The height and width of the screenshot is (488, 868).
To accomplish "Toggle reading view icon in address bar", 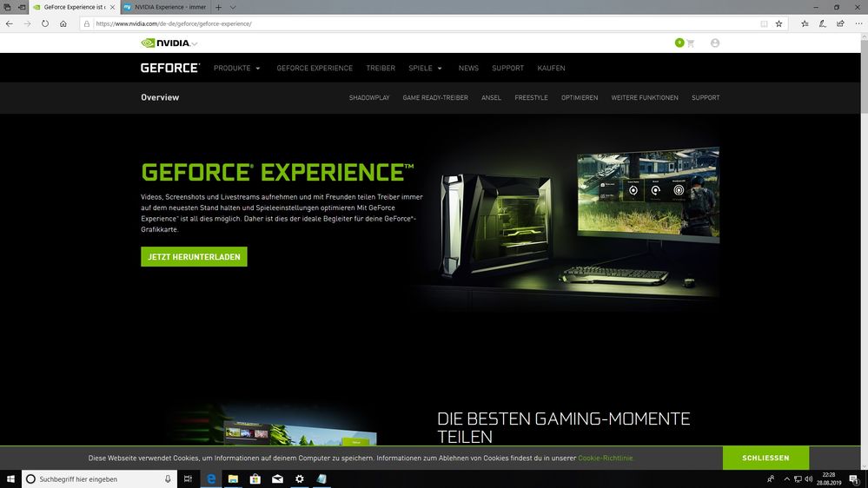I will pyautogui.click(x=764, y=23).
